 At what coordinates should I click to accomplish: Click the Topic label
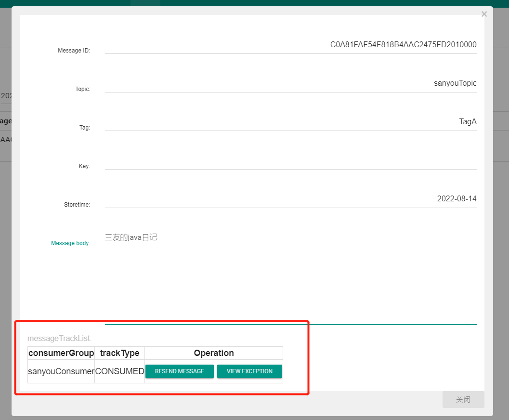pyautogui.click(x=82, y=89)
